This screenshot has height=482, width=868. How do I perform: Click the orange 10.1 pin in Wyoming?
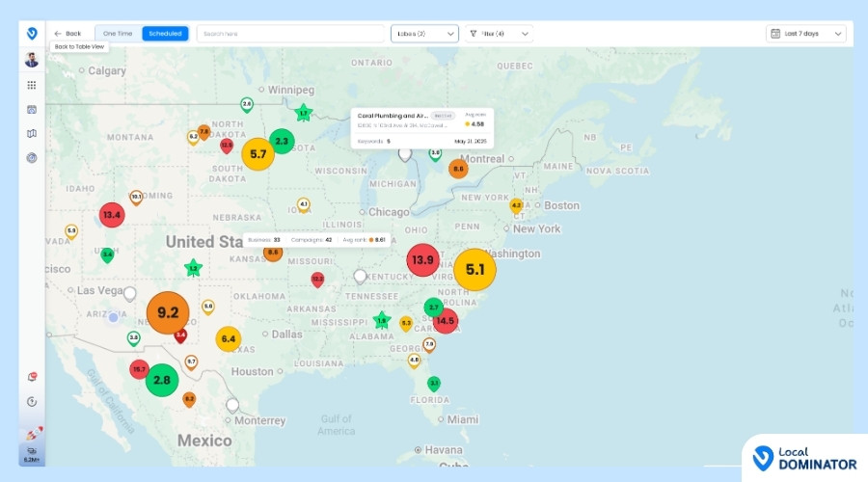[136, 198]
